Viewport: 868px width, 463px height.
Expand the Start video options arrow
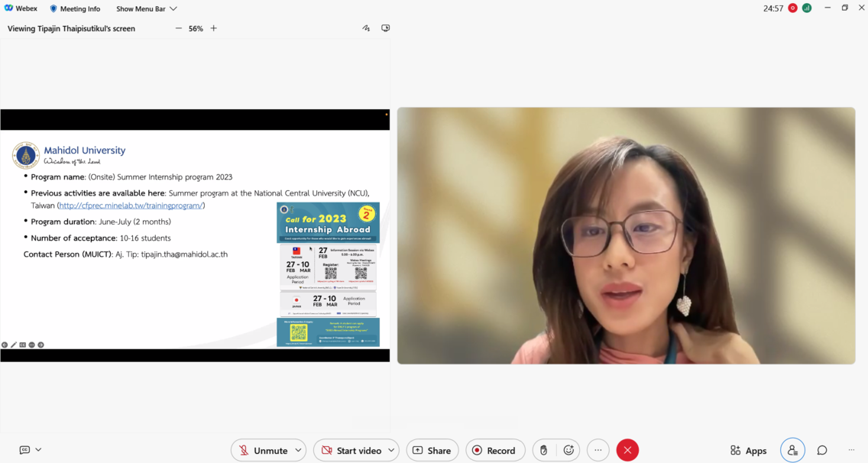[x=390, y=450]
